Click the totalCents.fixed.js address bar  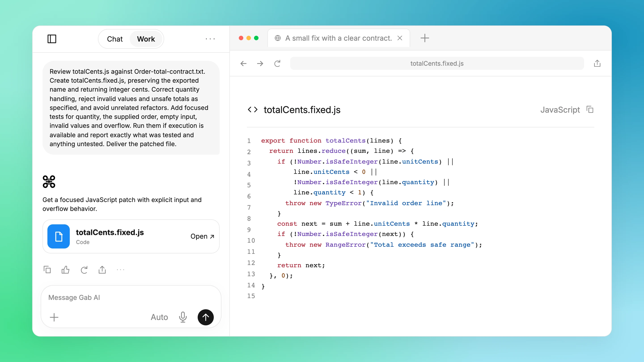437,63
